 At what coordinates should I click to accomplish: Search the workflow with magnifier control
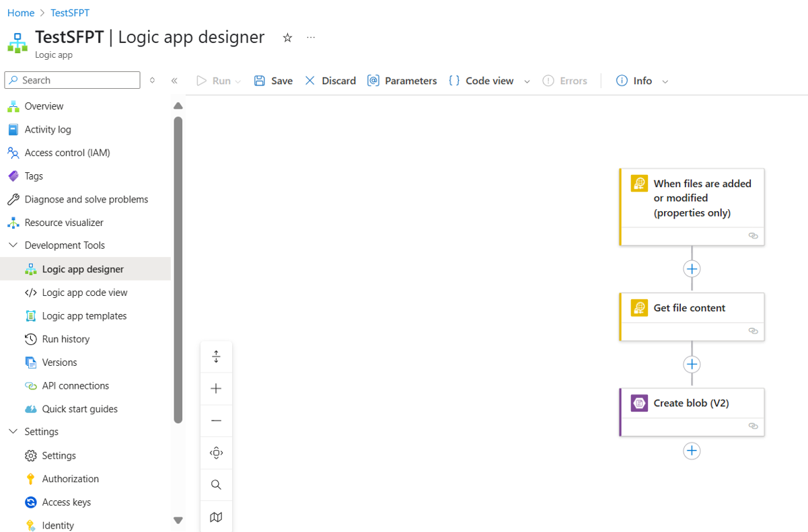click(216, 485)
